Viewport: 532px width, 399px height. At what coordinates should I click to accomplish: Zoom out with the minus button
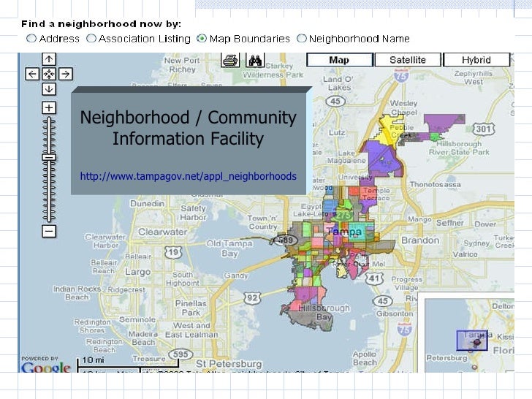point(49,232)
